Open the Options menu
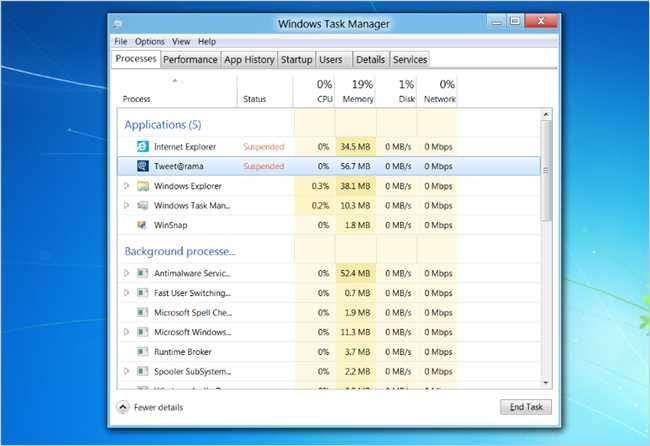The height and width of the screenshot is (446, 650). tap(150, 41)
